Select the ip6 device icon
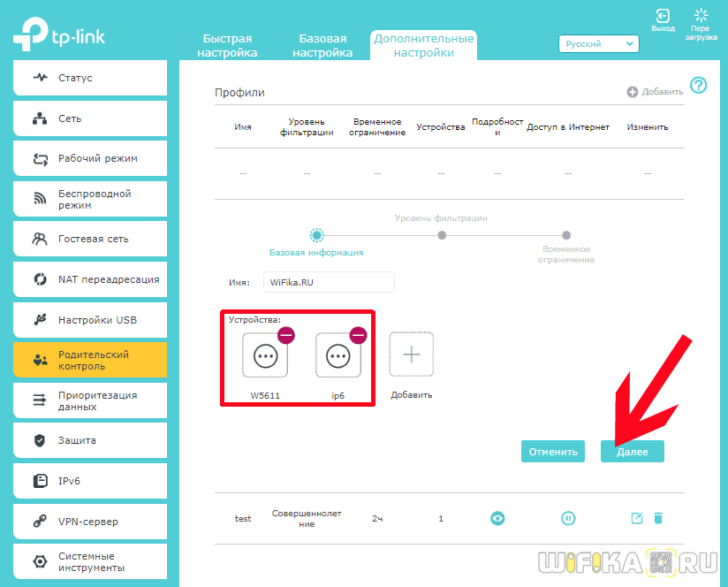728x587 pixels. coord(338,356)
